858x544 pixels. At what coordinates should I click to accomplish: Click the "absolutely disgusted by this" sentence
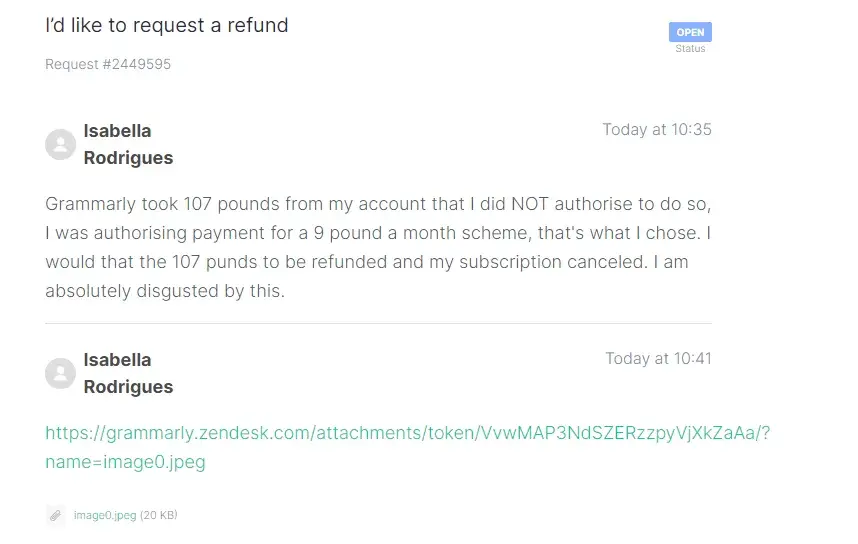[x=165, y=292]
